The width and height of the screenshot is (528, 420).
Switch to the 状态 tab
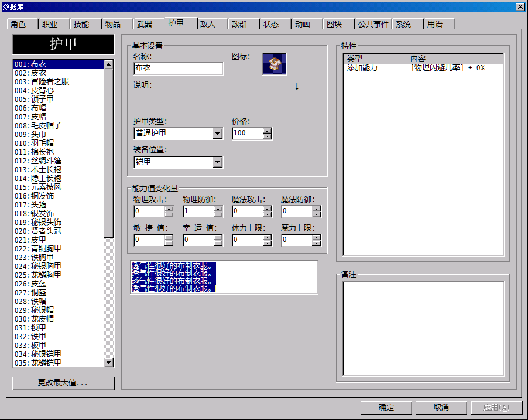[x=276, y=24]
